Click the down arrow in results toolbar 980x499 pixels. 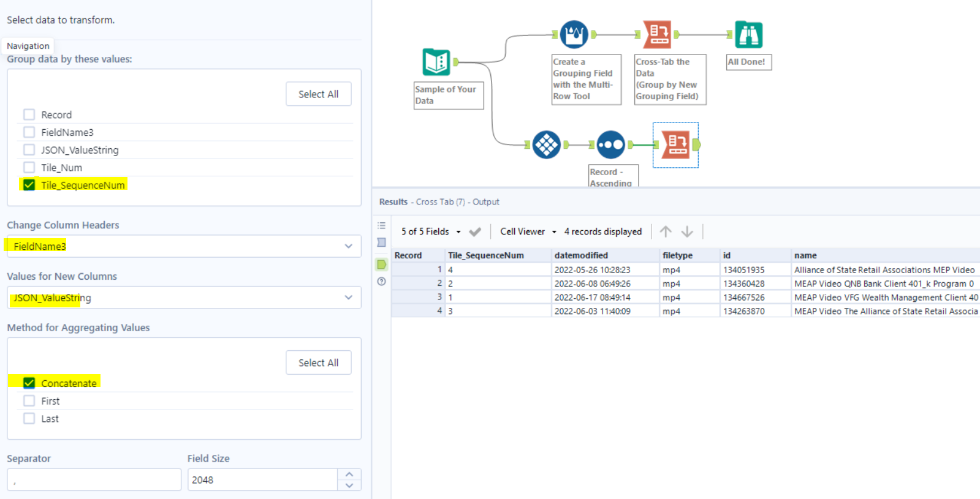point(687,231)
